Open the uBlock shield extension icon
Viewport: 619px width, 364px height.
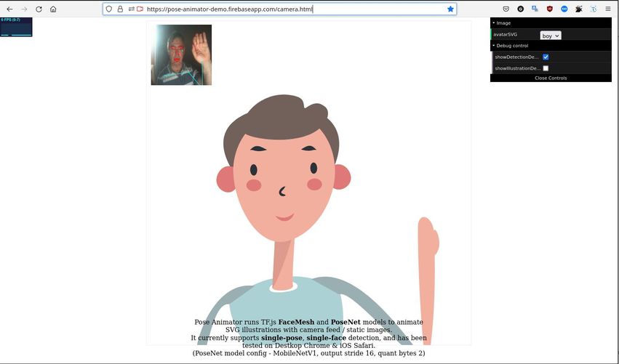point(549,9)
